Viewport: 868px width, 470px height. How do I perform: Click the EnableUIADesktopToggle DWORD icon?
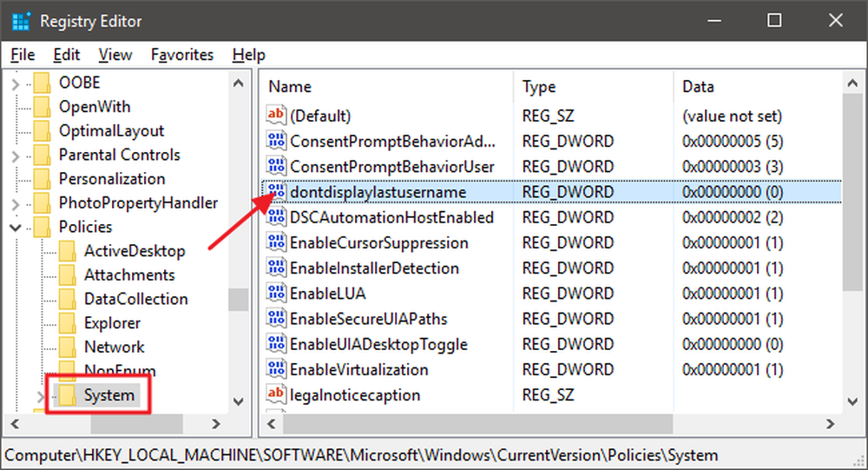276,344
